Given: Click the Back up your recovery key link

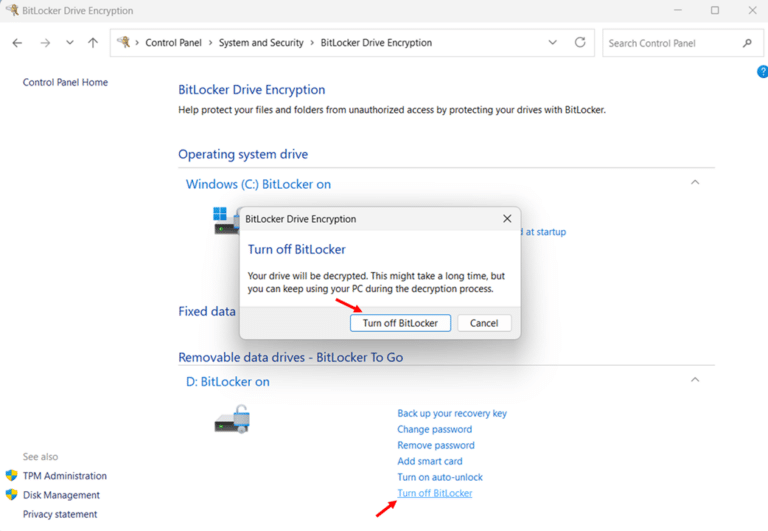Looking at the screenshot, I should 451,413.
